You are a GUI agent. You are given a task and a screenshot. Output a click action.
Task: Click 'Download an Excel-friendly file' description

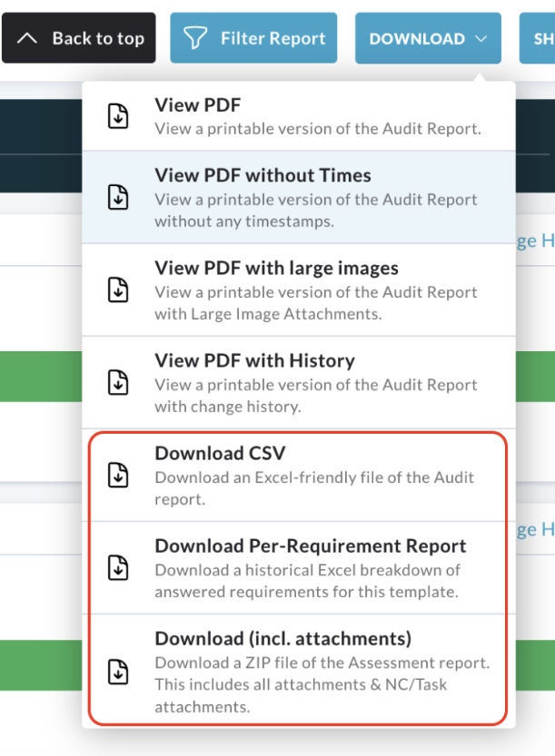point(314,488)
